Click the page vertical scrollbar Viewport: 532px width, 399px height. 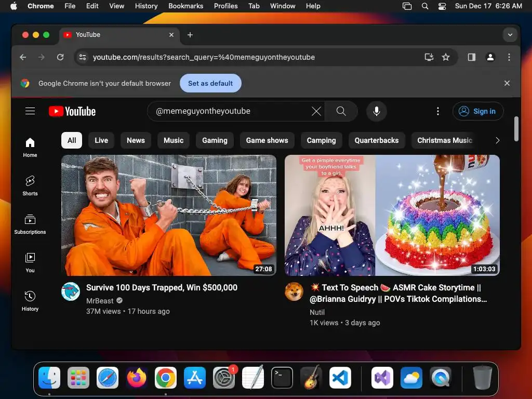pos(516,129)
